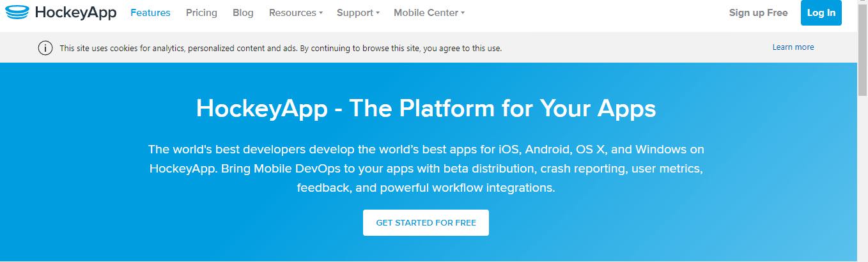Go to the Pricing page
The width and height of the screenshot is (868, 262).
point(201,13)
